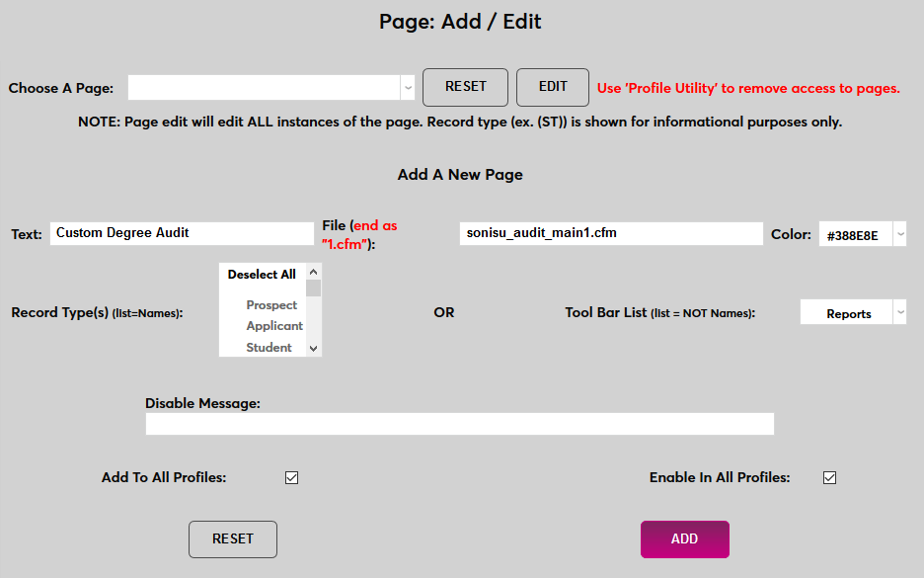Open the Choose A Page dropdown
Image resolution: width=924 pixels, height=578 pixels.
[271, 88]
